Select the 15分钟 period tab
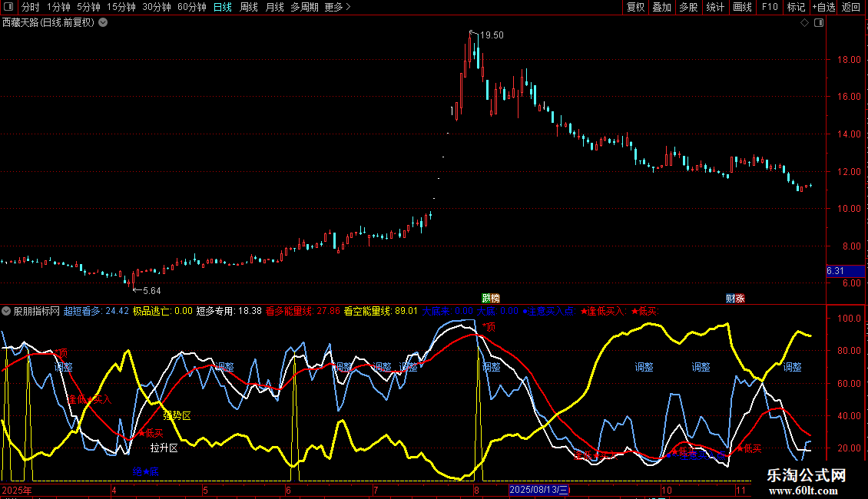Viewport: 868px width, 499px height. coord(121,7)
